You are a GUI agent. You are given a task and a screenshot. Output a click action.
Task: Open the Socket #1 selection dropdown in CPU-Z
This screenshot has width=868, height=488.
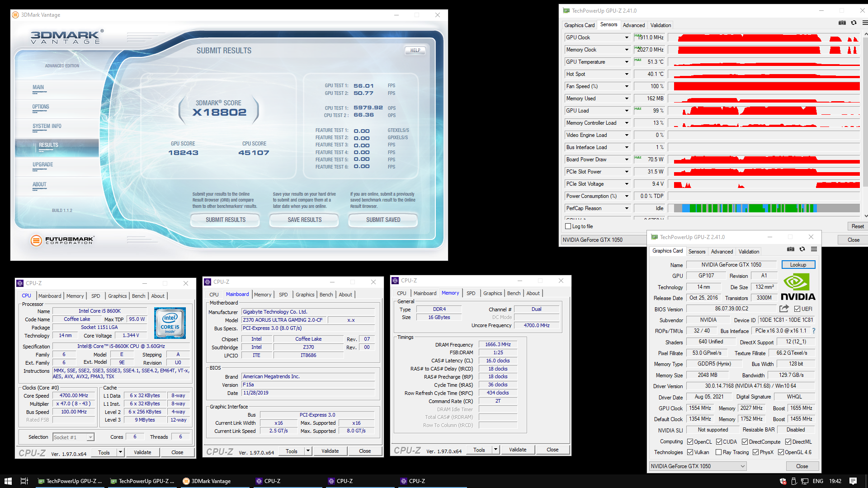(x=73, y=437)
